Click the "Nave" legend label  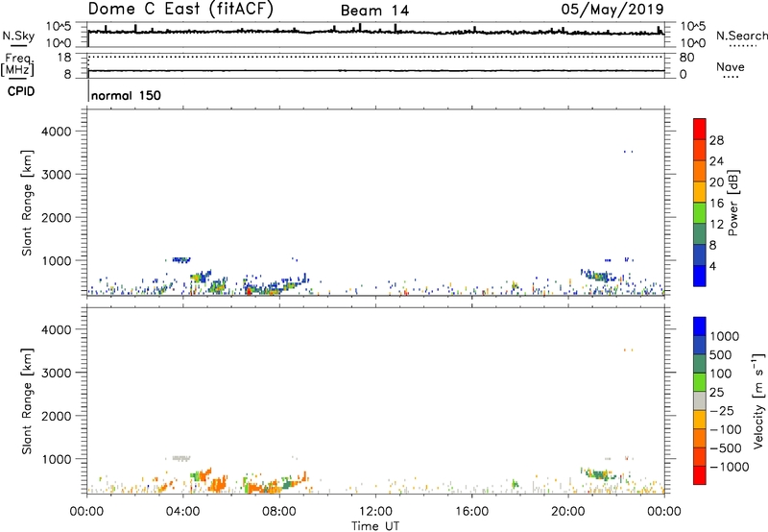(731, 66)
